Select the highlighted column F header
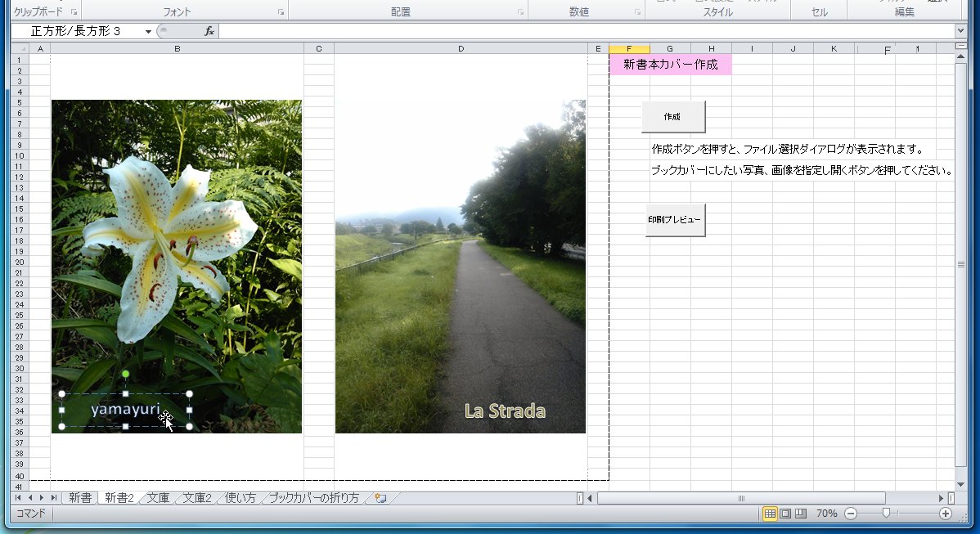Viewport: 980px width, 534px height. tap(629, 49)
